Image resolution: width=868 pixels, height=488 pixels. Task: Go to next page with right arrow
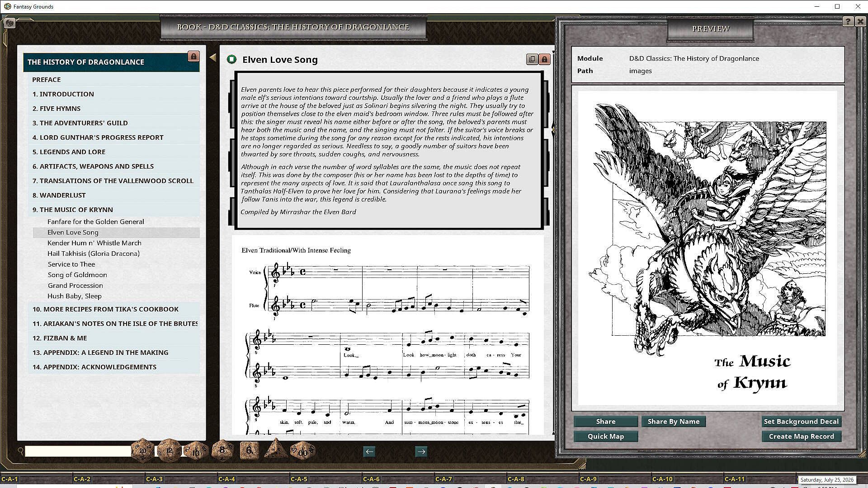pos(421,451)
